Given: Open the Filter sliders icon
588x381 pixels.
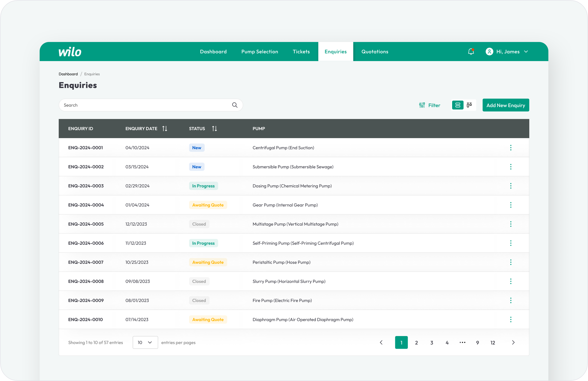Looking at the screenshot, I should point(422,105).
